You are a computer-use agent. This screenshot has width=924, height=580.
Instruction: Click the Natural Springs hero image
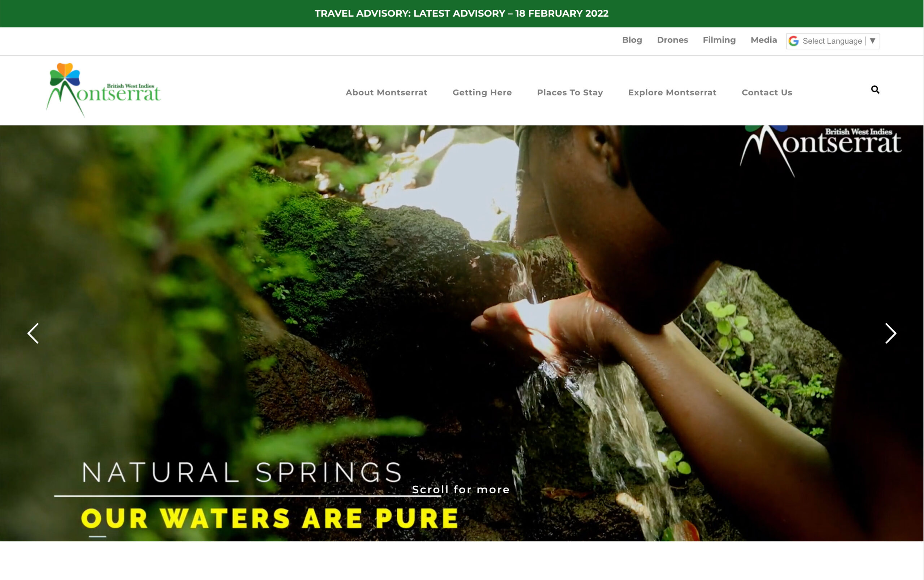[x=462, y=333]
